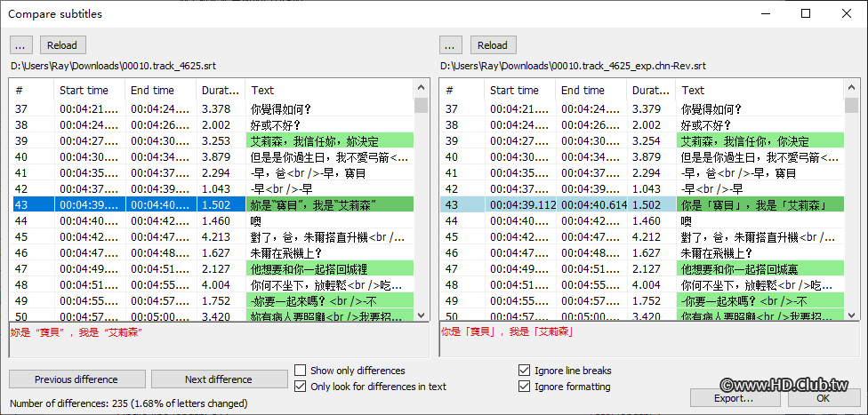This screenshot has width=868, height=415.
Task: Select row 40 in left list
Action: click(x=213, y=157)
